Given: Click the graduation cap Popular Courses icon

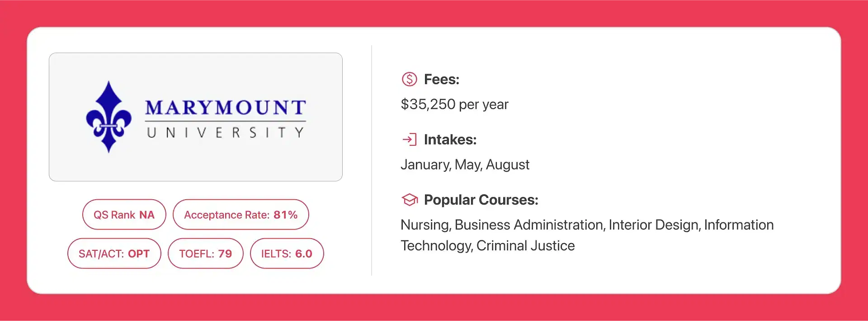Looking at the screenshot, I should [x=409, y=200].
